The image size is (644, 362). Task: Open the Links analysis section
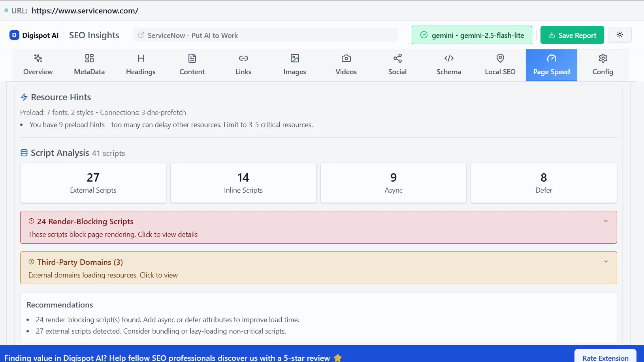[243, 64]
